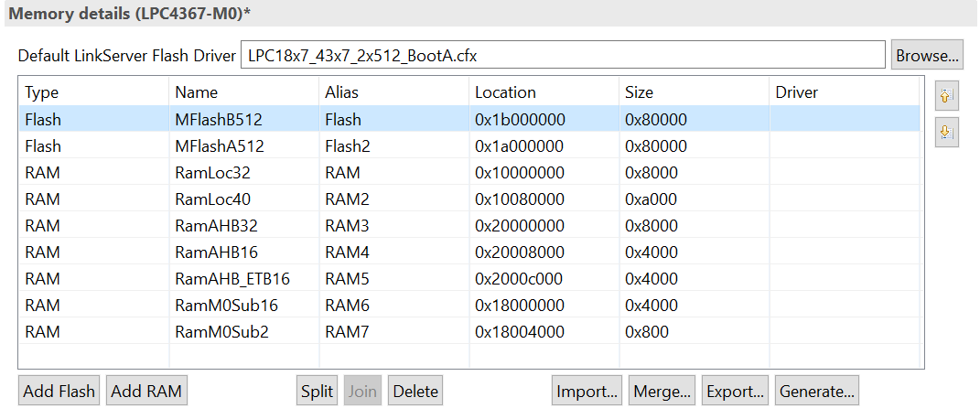Import a memory configuration
980x419 pixels.
(x=587, y=391)
